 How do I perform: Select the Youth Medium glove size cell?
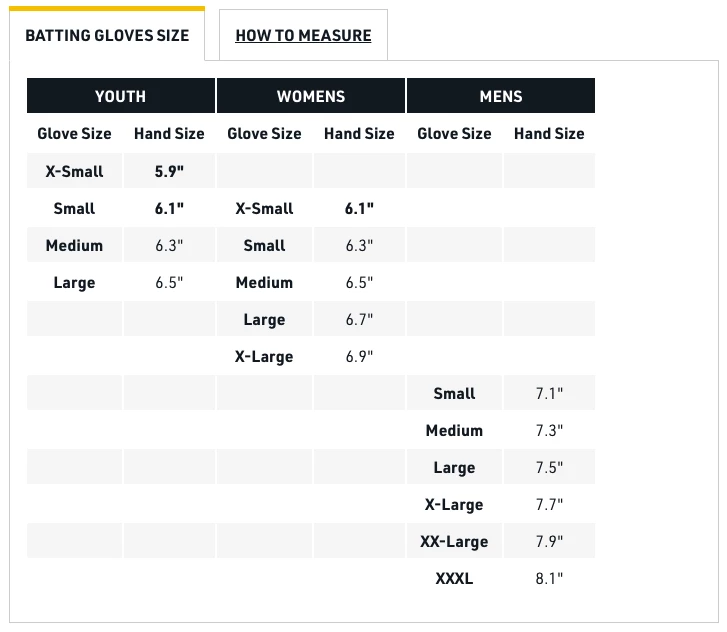pyautogui.click(x=74, y=246)
